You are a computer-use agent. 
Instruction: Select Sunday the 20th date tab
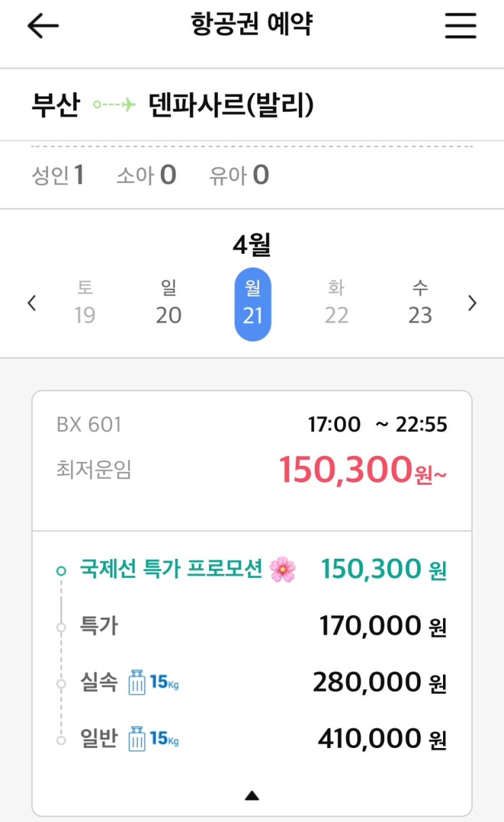[x=169, y=303]
